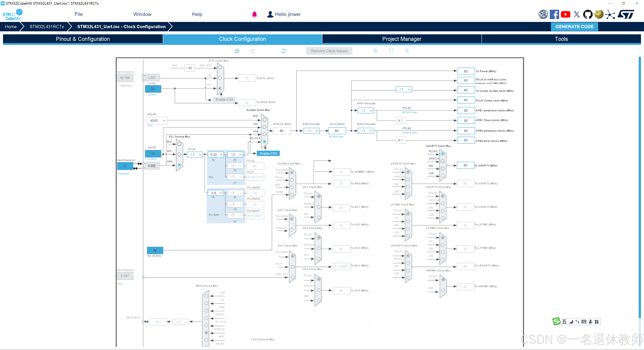This screenshot has height=350, width=644.
Task: Open the notification bell icon
Action: coord(254,14)
